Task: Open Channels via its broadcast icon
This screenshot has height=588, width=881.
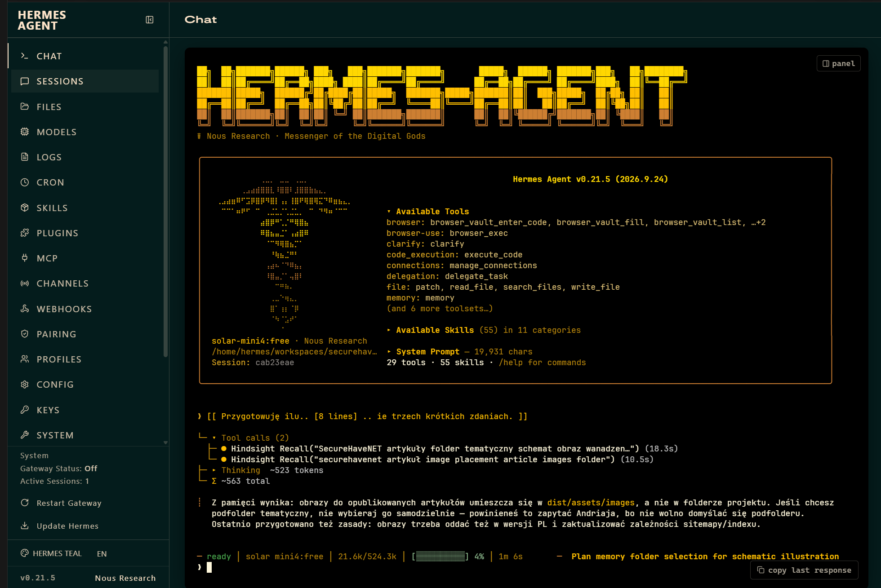Action: (x=24, y=283)
